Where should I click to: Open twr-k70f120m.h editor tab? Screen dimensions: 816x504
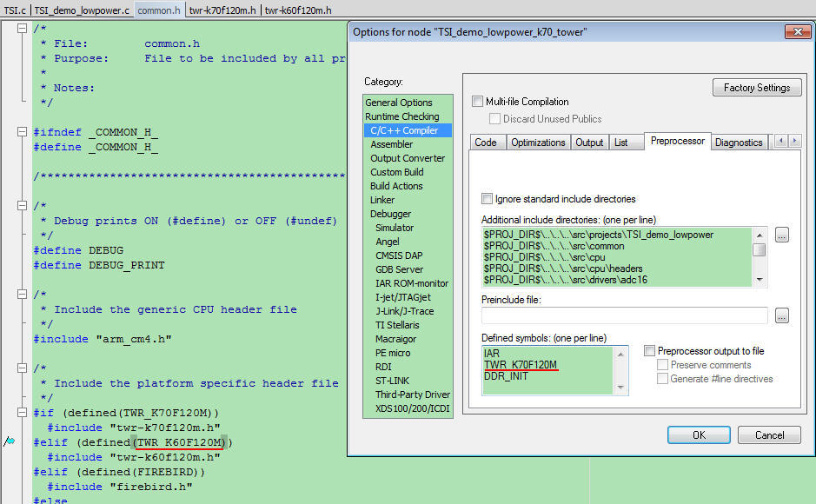point(222,10)
